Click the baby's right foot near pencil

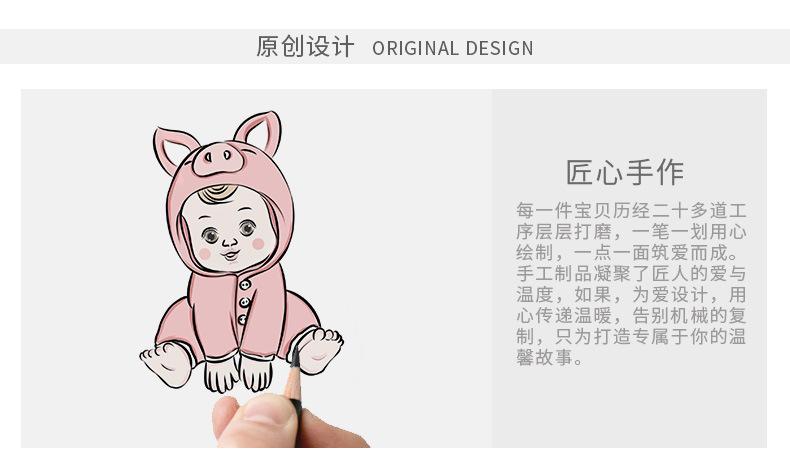click(x=318, y=350)
